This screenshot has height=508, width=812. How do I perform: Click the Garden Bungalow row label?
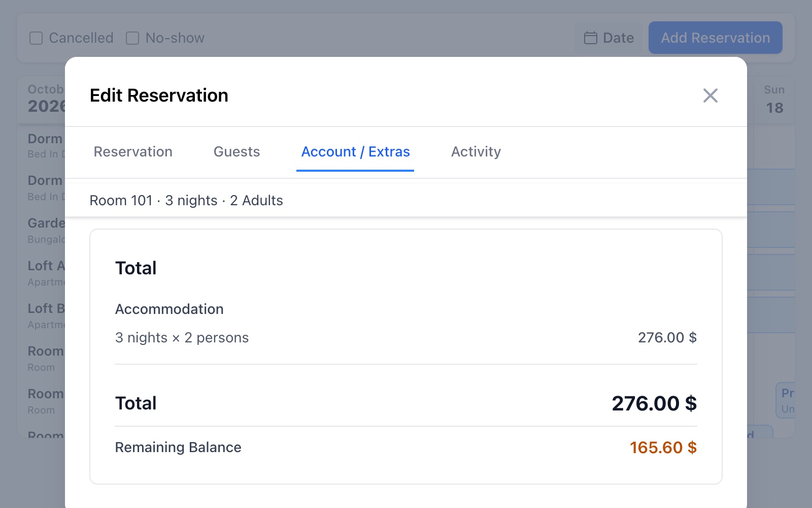coord(46,231)
